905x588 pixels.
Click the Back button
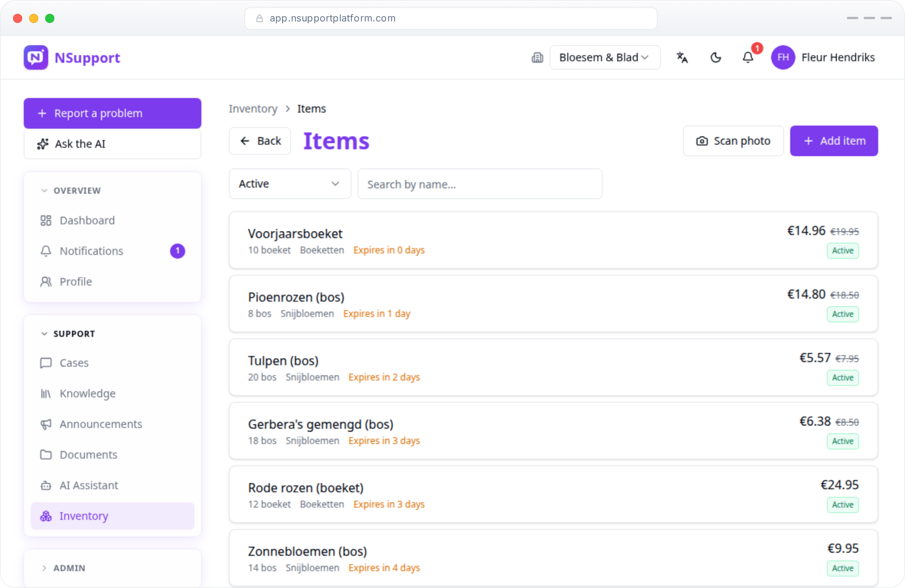[260, 141]
